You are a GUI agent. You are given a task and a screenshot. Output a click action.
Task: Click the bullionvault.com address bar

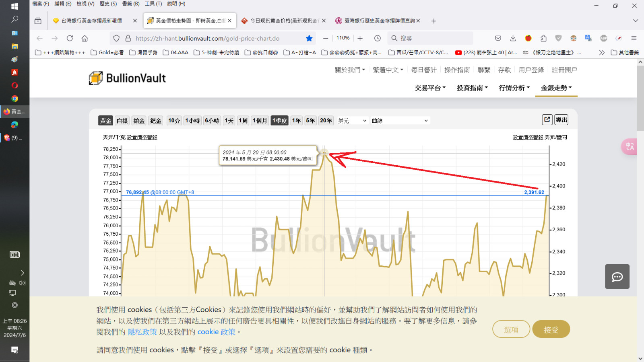pos(213,38)
